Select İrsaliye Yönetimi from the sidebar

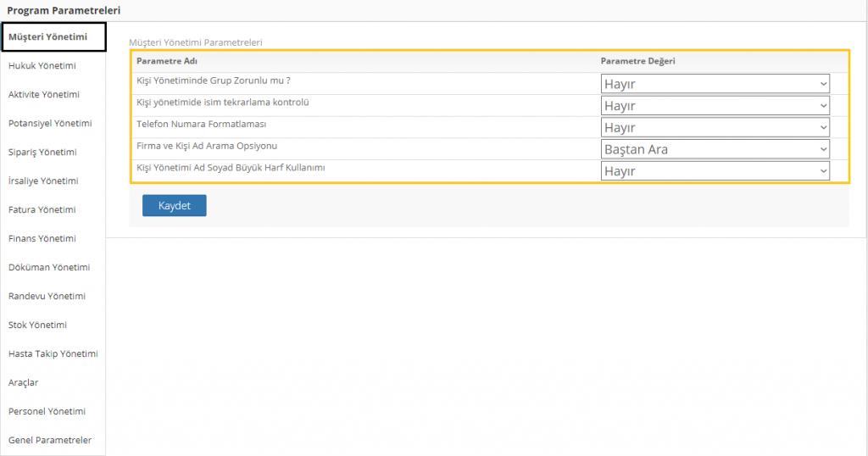coord(43,181)
